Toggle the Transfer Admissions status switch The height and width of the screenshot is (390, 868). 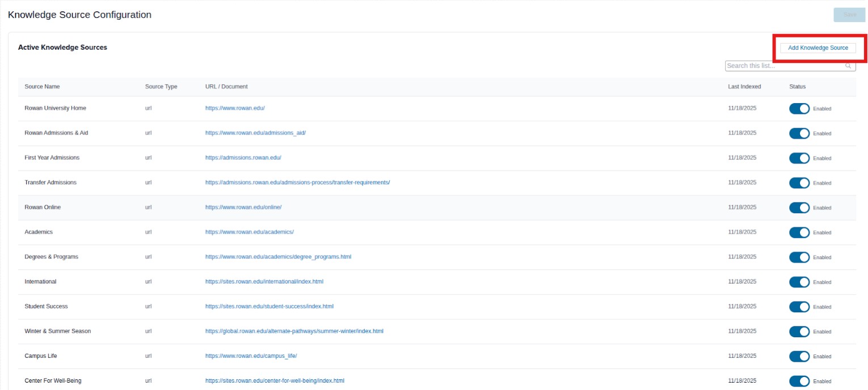799,183
